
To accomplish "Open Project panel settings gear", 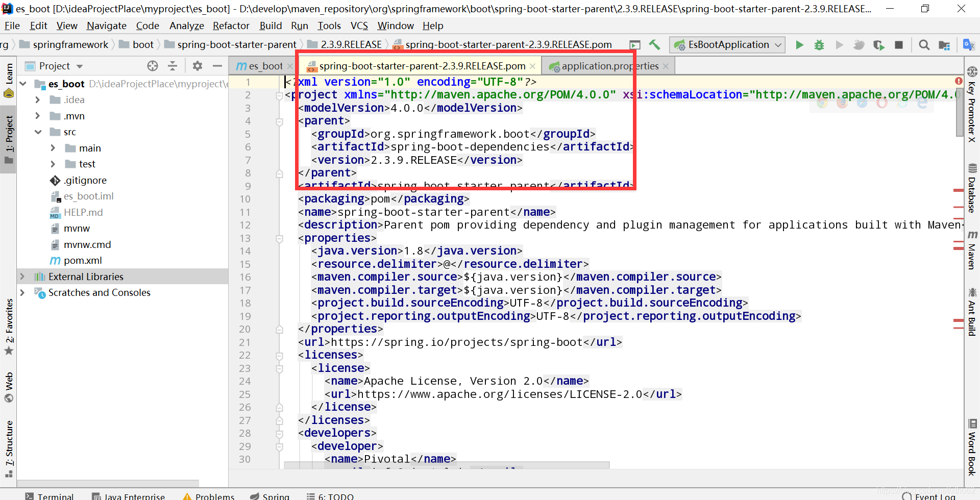I will (198, 66).
